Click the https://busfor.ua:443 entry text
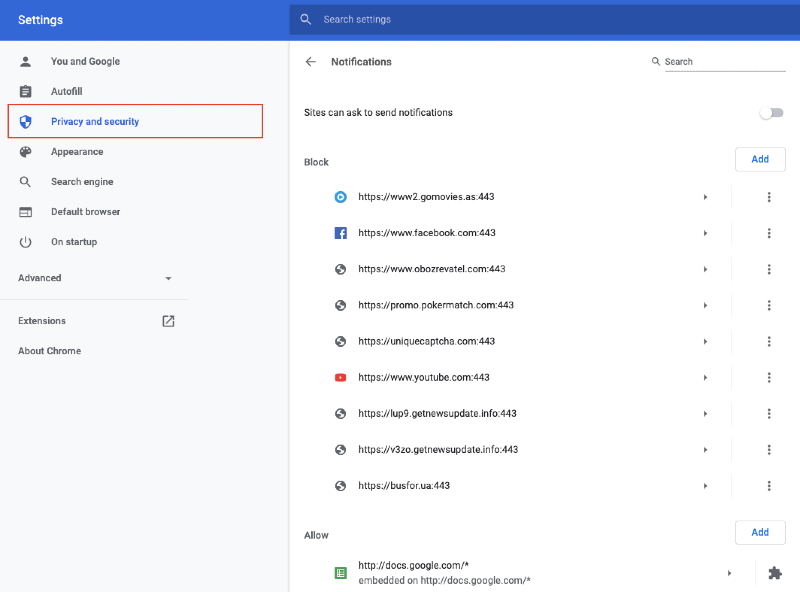800x592 pixels. 404,486
